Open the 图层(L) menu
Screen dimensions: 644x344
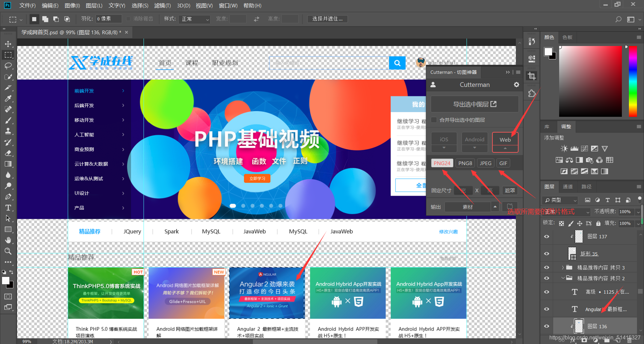(94, 6)
